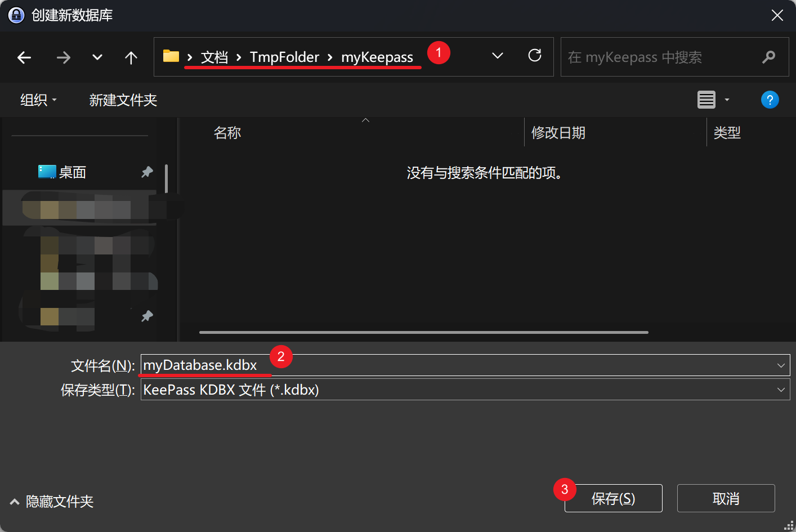Click the search box for myKeepass
The width and height of the screenshot is (796, 532).
point(674,57)
